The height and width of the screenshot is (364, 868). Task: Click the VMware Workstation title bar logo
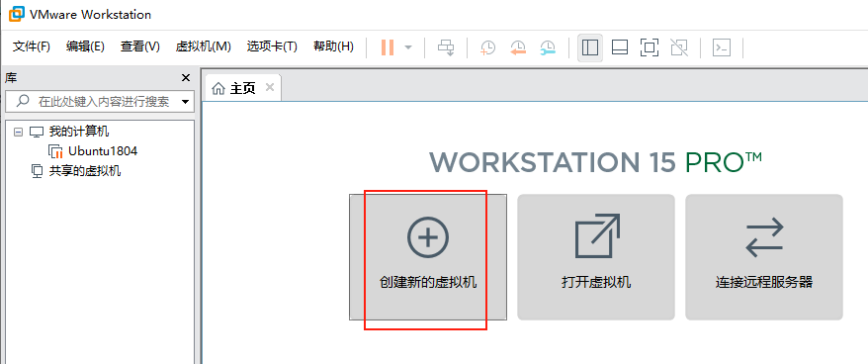coord(17,14)
